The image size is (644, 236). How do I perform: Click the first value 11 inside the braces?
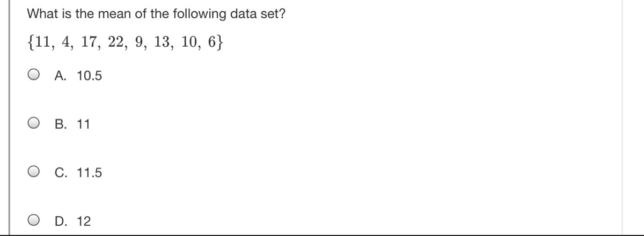[41, 43]
